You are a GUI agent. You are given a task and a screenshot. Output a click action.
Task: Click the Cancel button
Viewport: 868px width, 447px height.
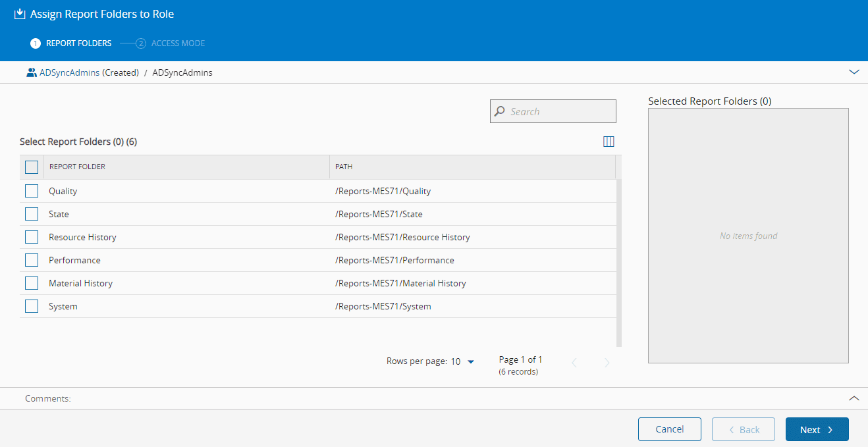click(669, 429)
